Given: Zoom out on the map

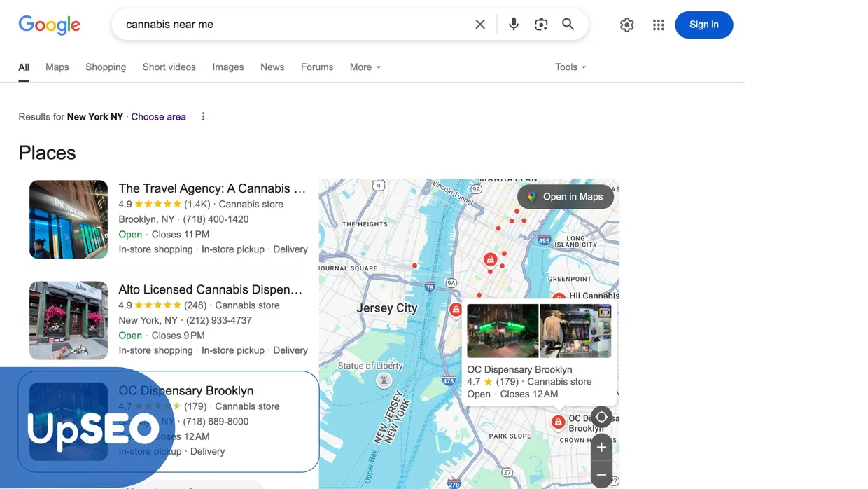Looking at the screenshot, I should click(x=601, y=475).
